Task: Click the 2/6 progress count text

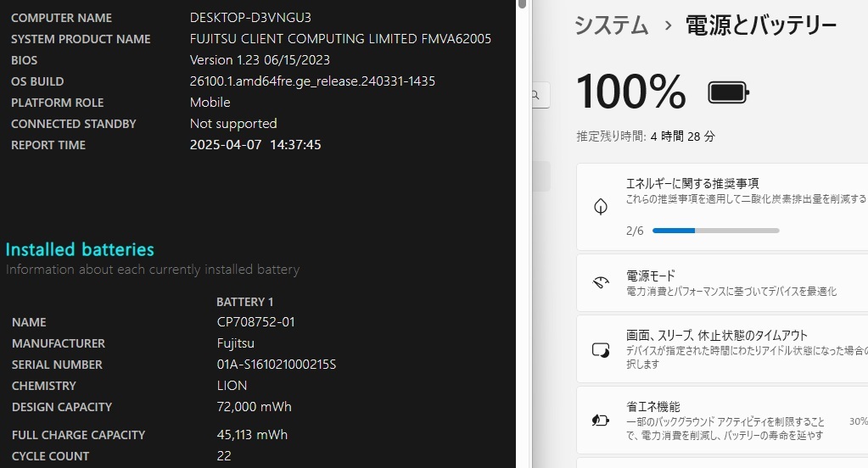Action: (635, 231)
